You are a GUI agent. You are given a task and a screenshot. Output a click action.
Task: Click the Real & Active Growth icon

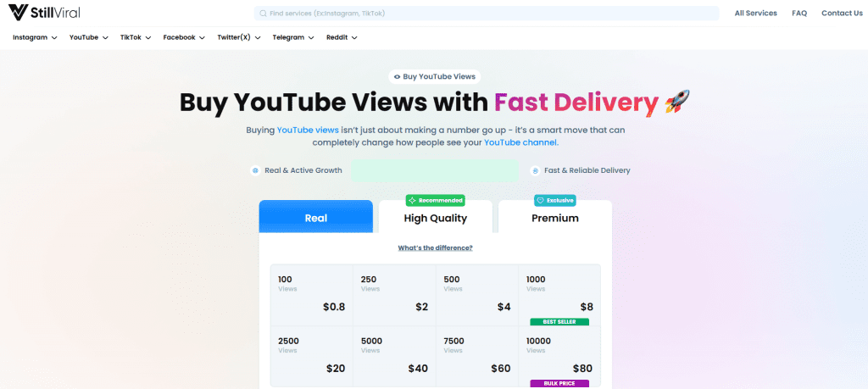pos(255,170)
